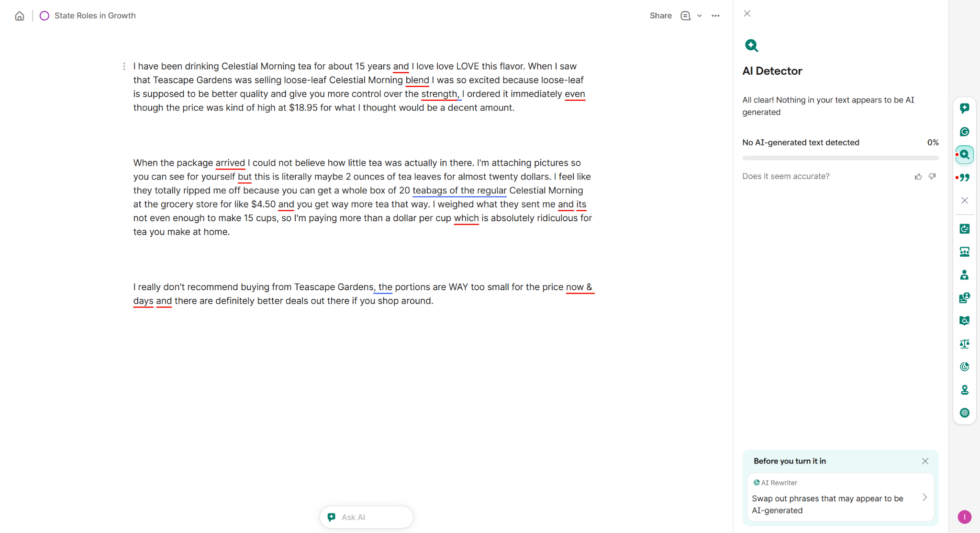Open the AI chat sidebar icon

pos(964,108)
